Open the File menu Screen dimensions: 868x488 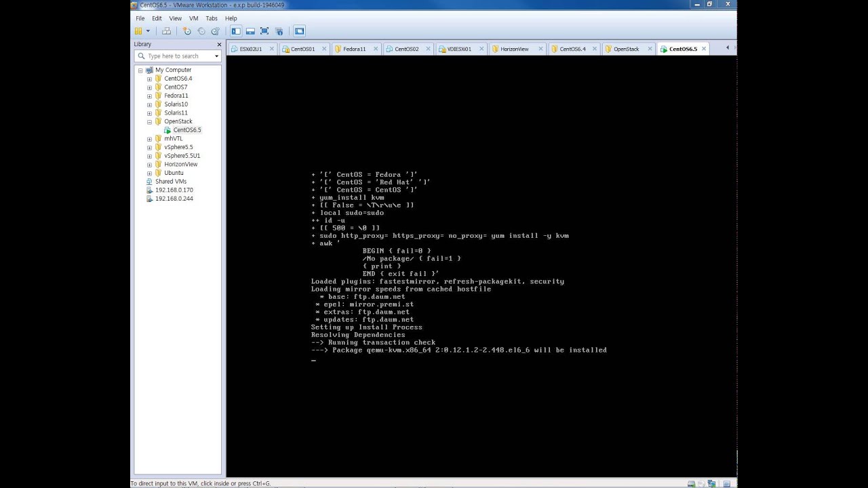[140, 18]
